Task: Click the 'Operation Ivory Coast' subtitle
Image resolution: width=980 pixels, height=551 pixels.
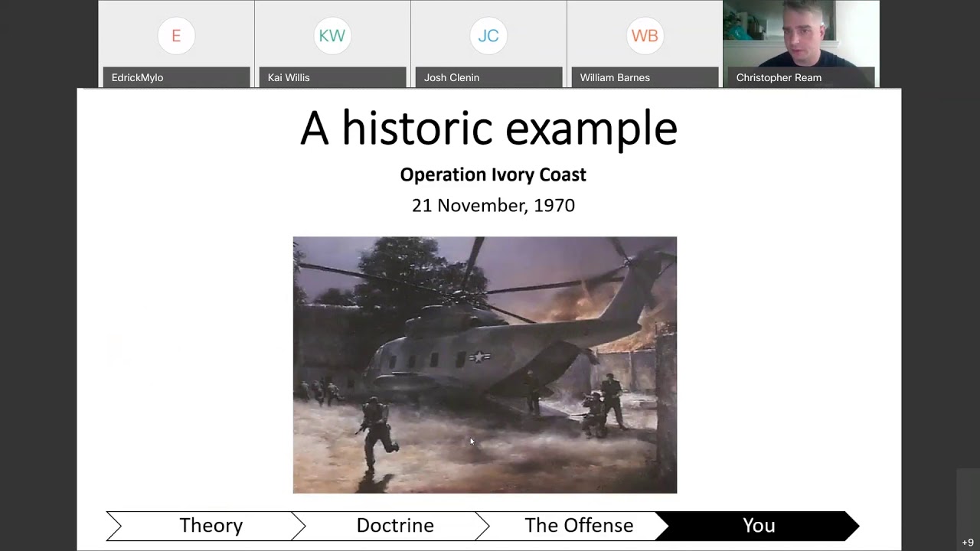Action: coord(493,174)
